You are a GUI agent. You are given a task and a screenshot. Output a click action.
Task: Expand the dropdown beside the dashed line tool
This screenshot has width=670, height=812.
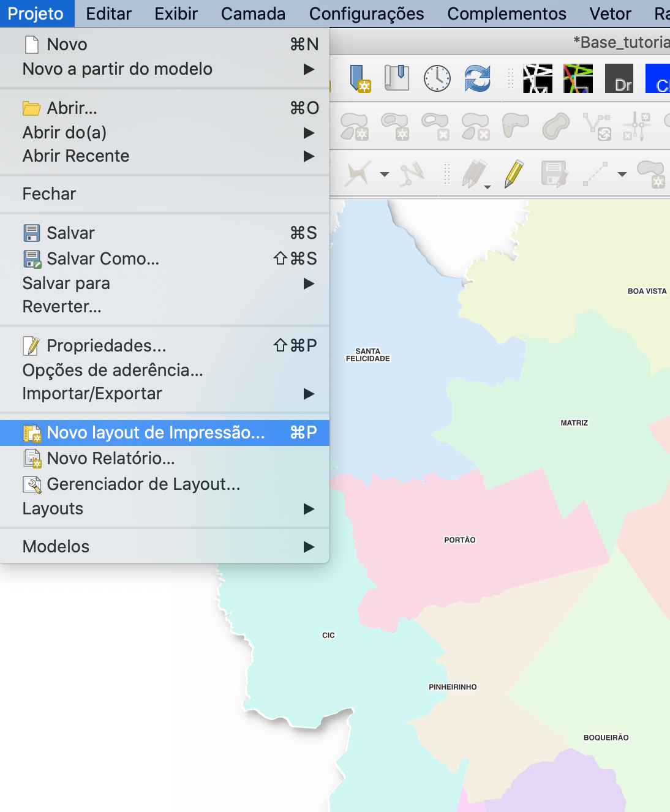coord(620,175)
